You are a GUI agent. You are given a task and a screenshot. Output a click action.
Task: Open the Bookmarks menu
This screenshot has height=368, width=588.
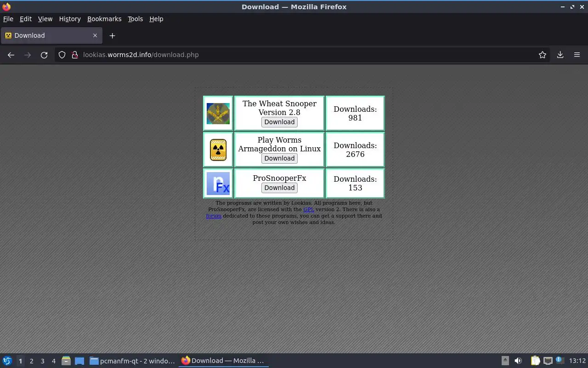tap(104, 19)
